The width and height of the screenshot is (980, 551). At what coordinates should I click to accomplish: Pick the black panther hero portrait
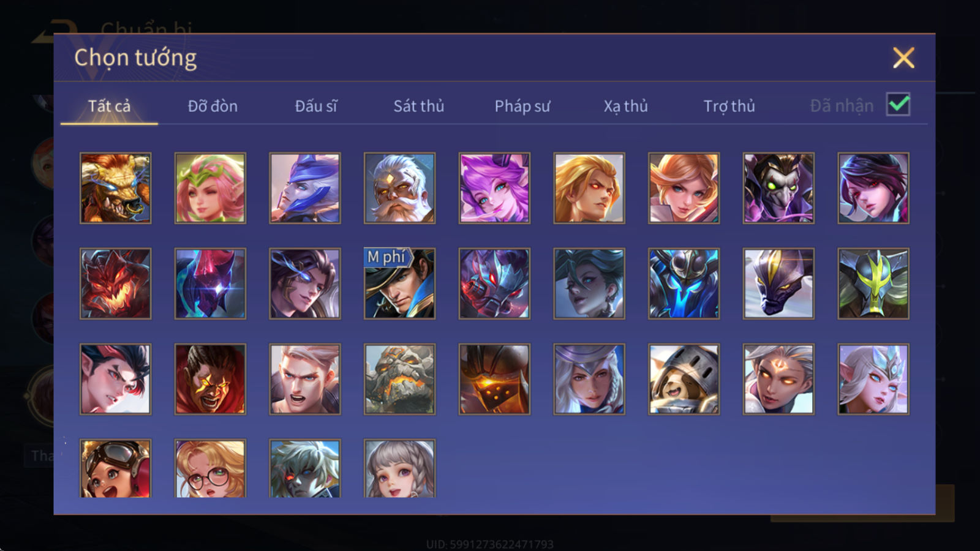(x=778, y=283)
